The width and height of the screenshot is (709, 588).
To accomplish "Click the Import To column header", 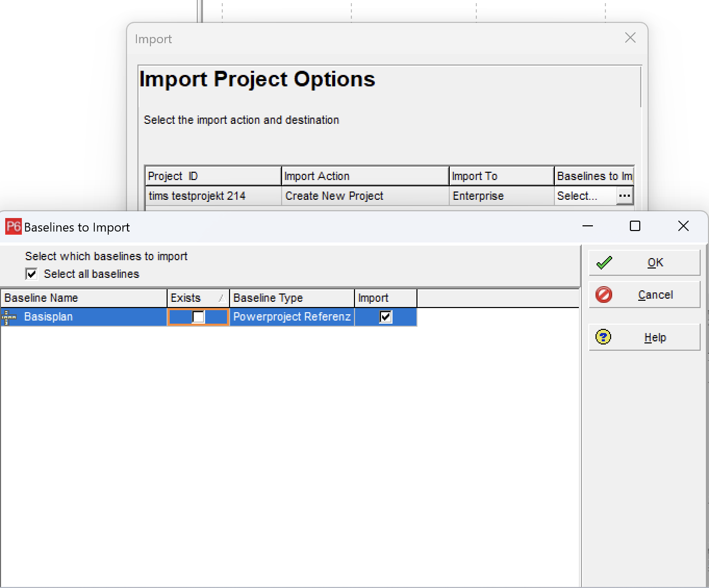I will pos(502,176).
